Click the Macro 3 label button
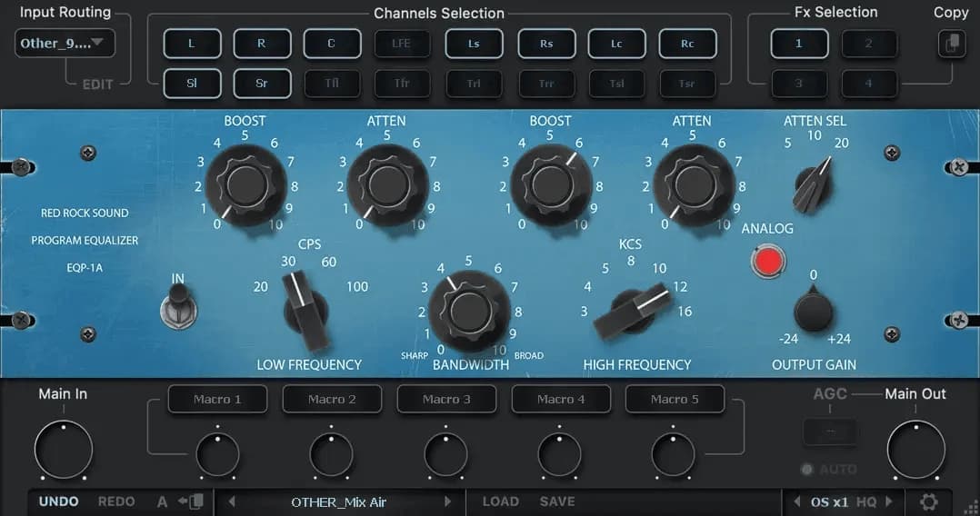The image size is (980, 516). [446, 399]
